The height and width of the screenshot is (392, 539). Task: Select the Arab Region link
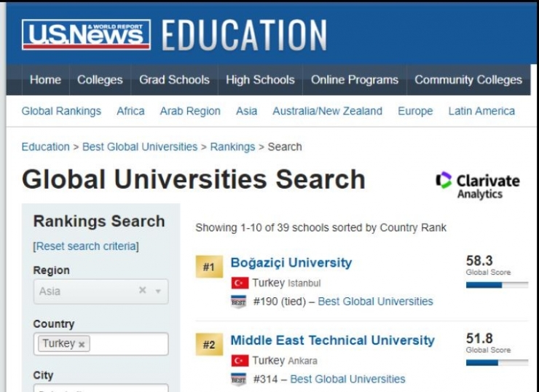(190, 111)
